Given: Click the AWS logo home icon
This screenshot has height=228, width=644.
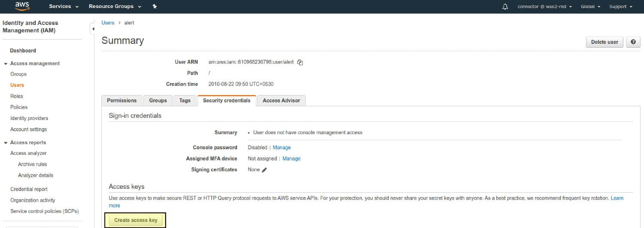Looking at the screenshot, I should 22,6.
